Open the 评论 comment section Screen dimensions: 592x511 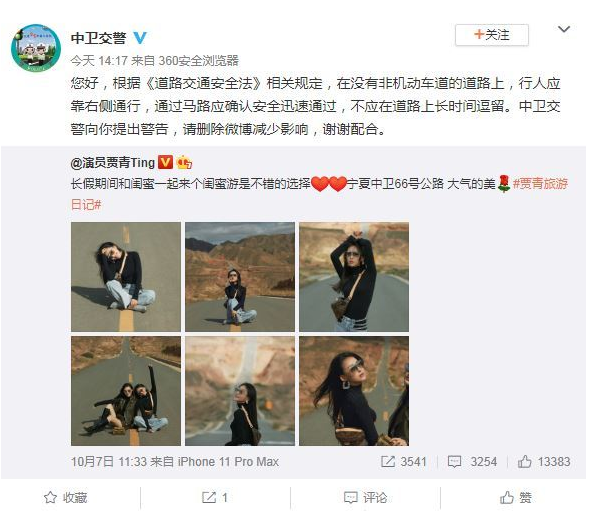tap(365, 497)
